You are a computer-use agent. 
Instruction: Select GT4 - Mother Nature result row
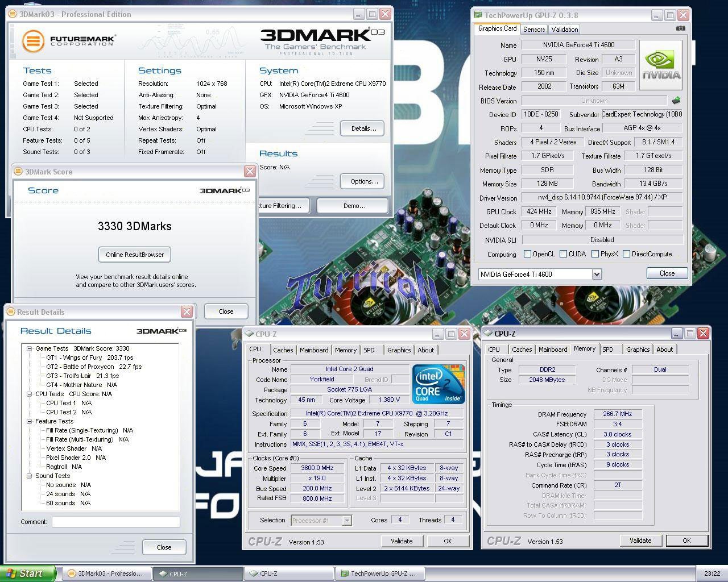[x=81, y=385]
